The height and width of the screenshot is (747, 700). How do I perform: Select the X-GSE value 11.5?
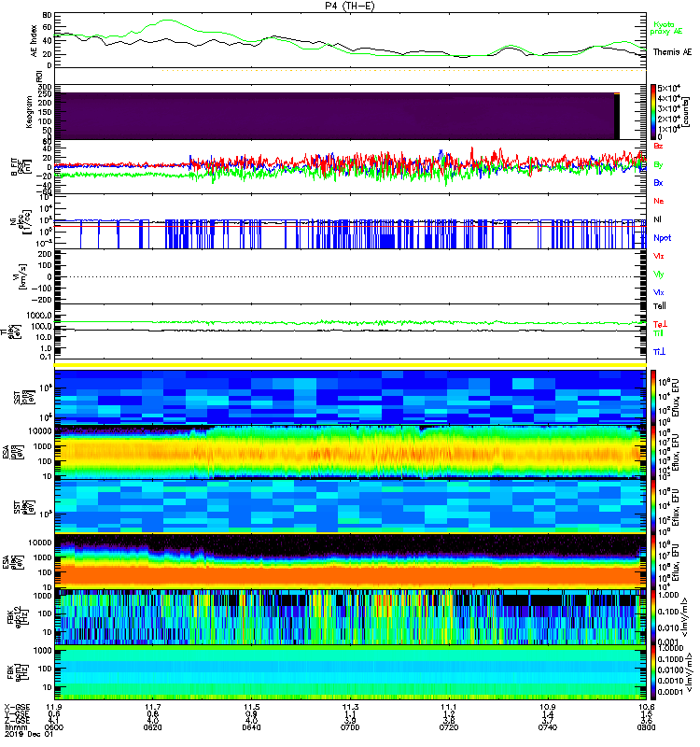click(x=251, y=707)
